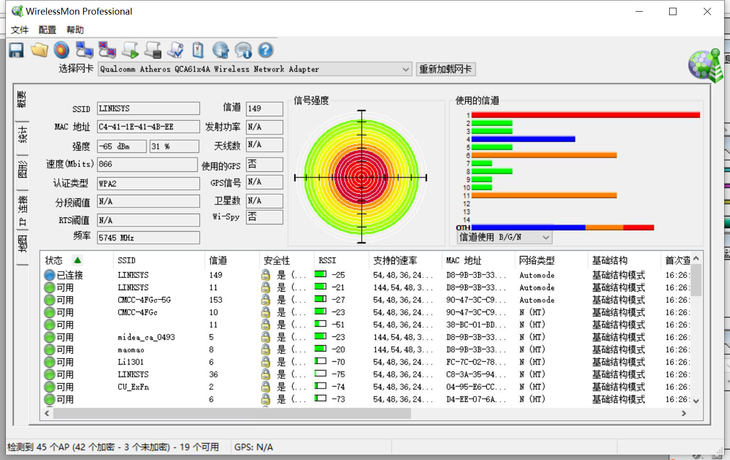Image resolution: width=730 pixels, height=460 pixels.
Task: Click the AP list scroll-down arrow
Action: point(696,401)
